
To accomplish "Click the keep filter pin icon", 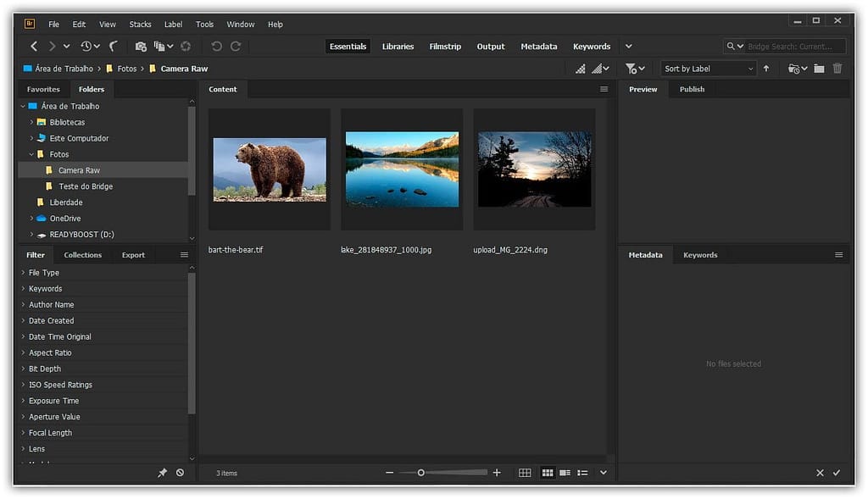I will pos(162,473).
